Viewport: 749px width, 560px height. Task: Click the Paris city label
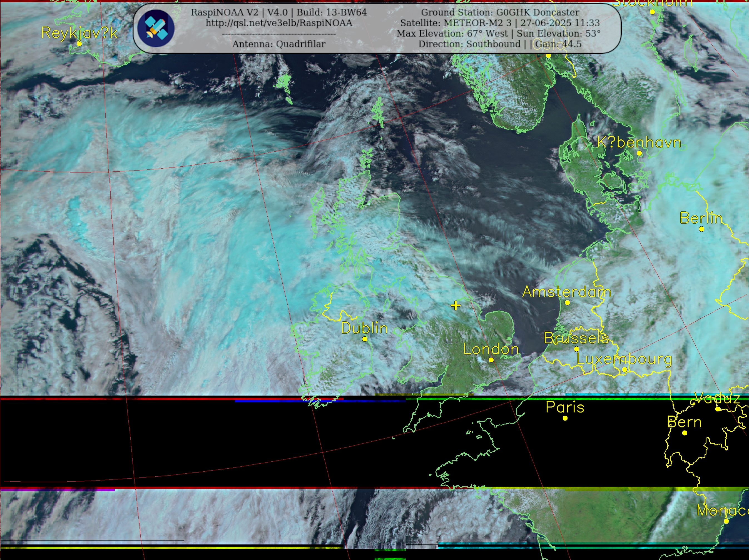[565, 407]
